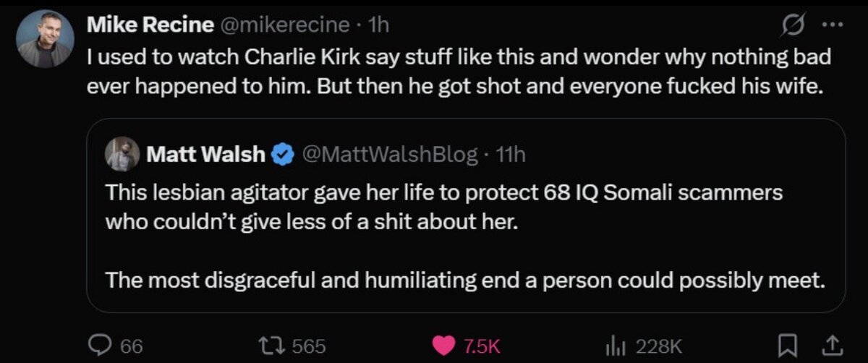Click the 228K views count
The image size is (868, 363).
pos(658,346)
